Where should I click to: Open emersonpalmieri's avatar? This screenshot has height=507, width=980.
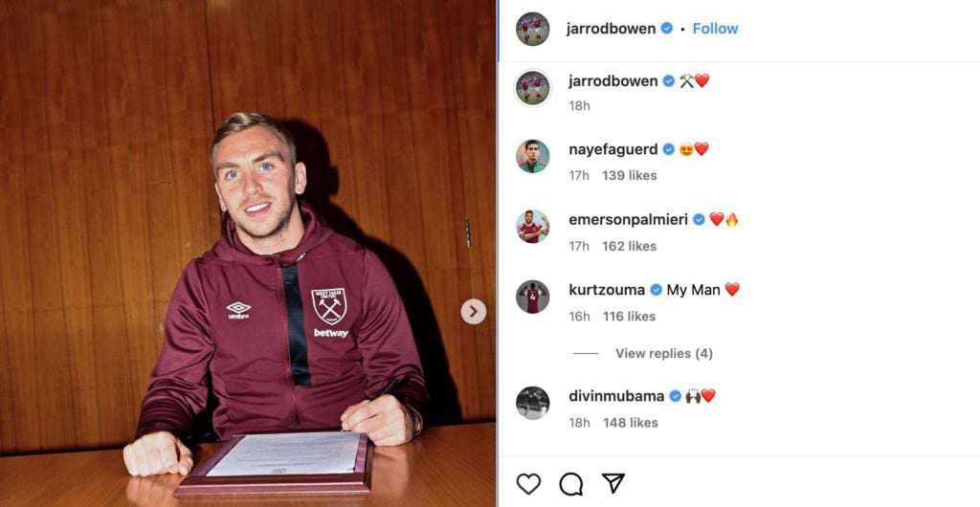click(x=532, y=226)
